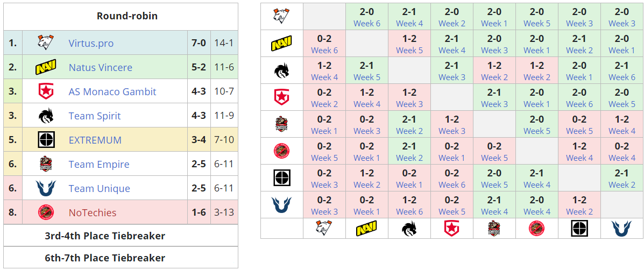Click the Virtus.pro logo in crosstable top row
The height and width of the screenshot is (270, 644).
click(x=281, y=17)
